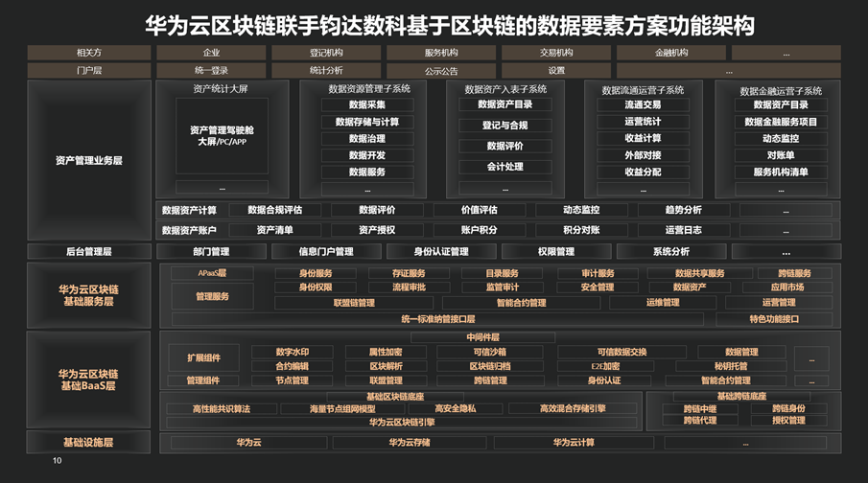Click the 特色功能接口 box
Screen dimensions: 868x483
774,319
